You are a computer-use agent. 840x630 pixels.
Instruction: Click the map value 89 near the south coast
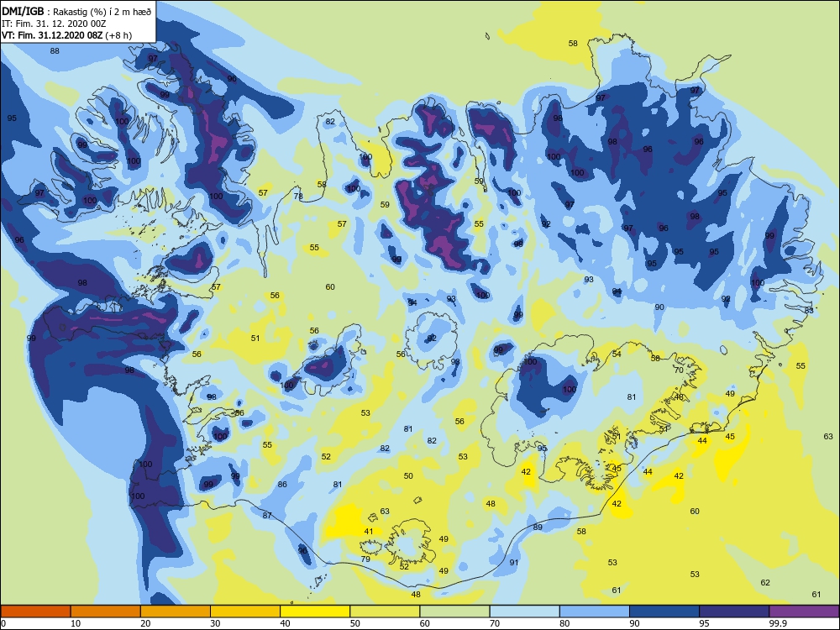tap(538, 528)
